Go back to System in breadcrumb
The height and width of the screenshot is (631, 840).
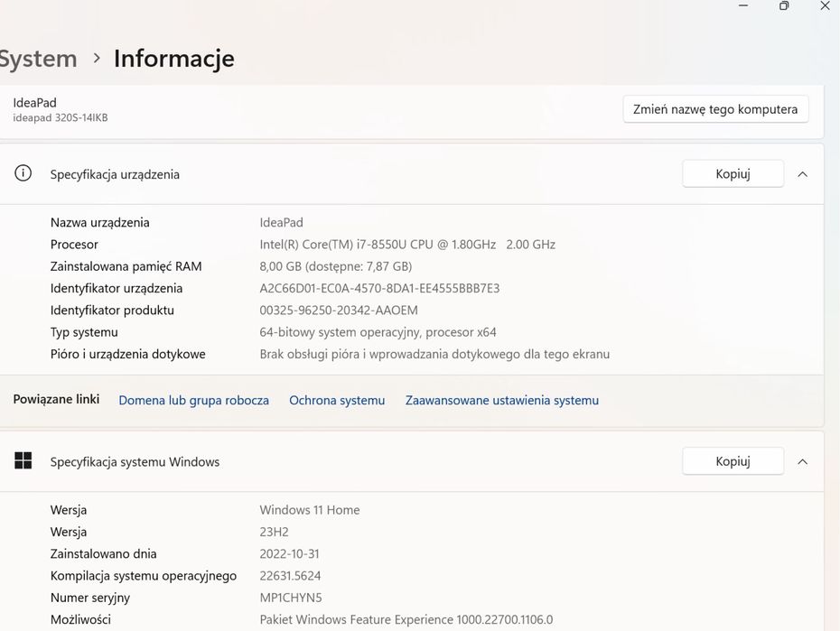click(x=38, y=59)
